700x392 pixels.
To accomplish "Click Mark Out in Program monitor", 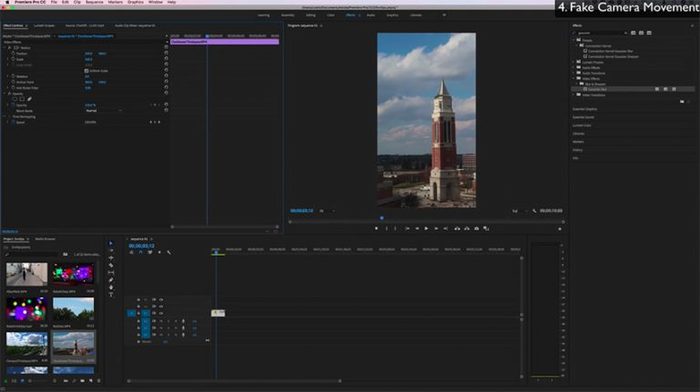I will coord(396,229).
